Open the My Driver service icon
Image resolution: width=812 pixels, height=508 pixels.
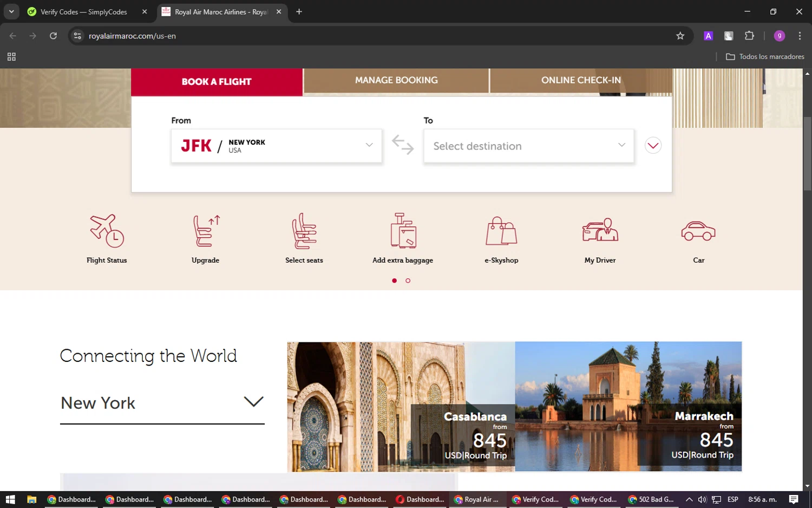(600, 230)
